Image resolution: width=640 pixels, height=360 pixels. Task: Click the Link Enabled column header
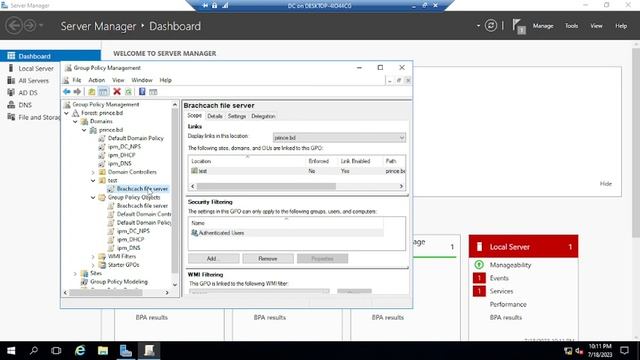click(x=355, y=161)
